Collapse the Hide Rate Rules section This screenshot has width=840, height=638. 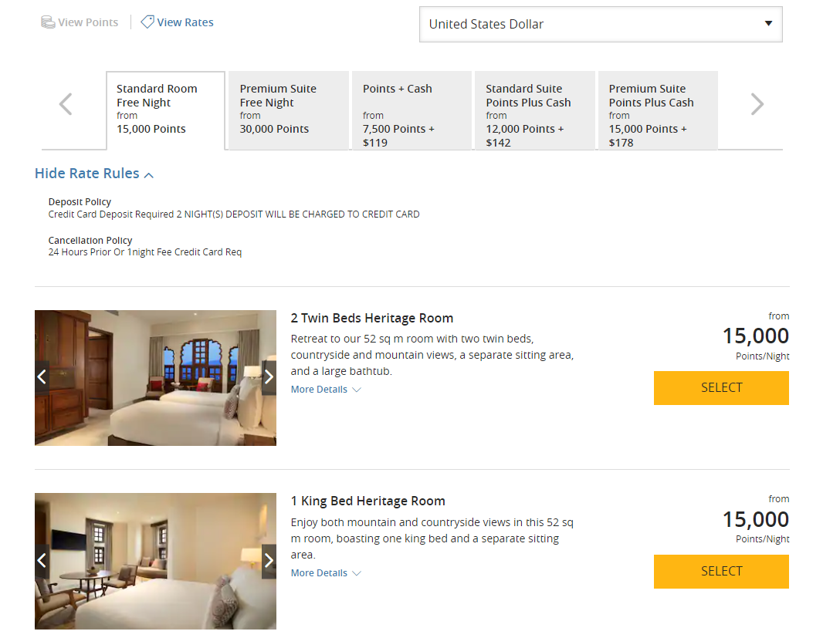(x=94, y=174)
